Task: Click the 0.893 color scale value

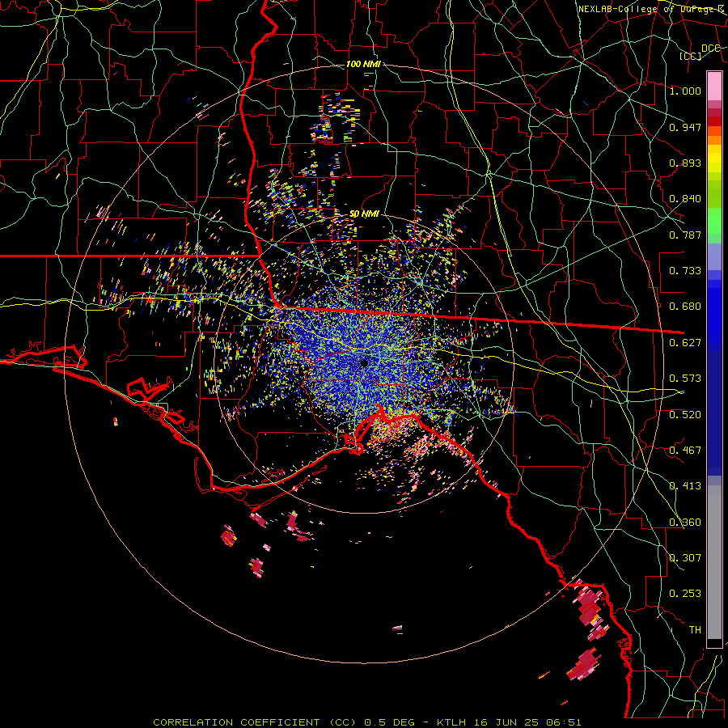Action: (x=685, y=163)
